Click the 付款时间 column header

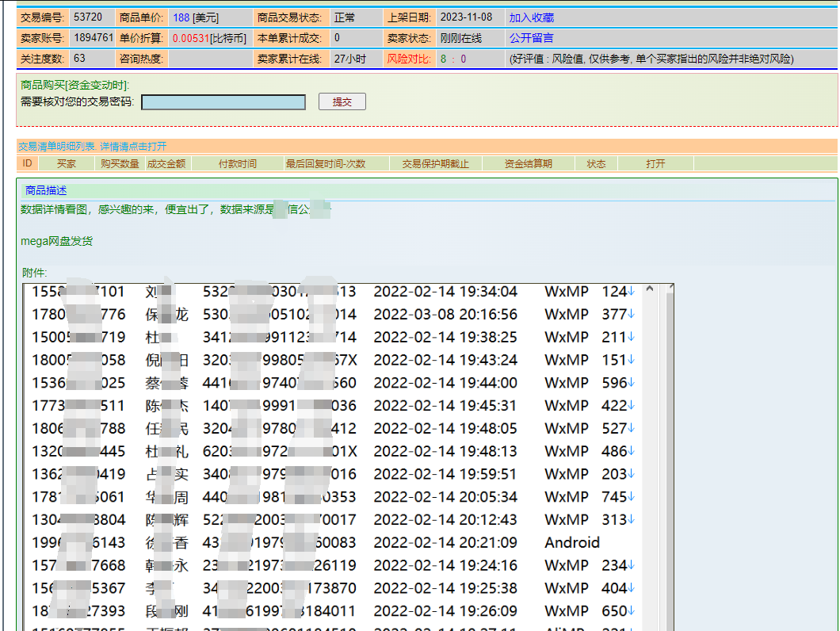pyautogui.click(x=237, y=163)
